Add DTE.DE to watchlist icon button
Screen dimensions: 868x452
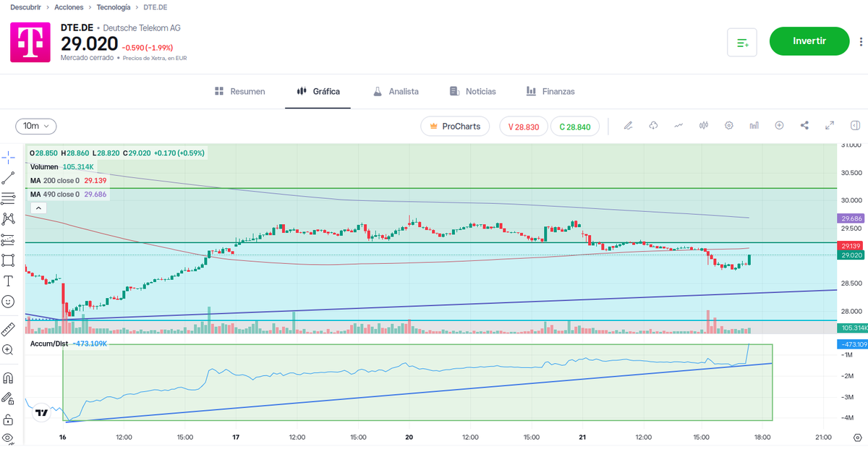(x=742, y=42)
